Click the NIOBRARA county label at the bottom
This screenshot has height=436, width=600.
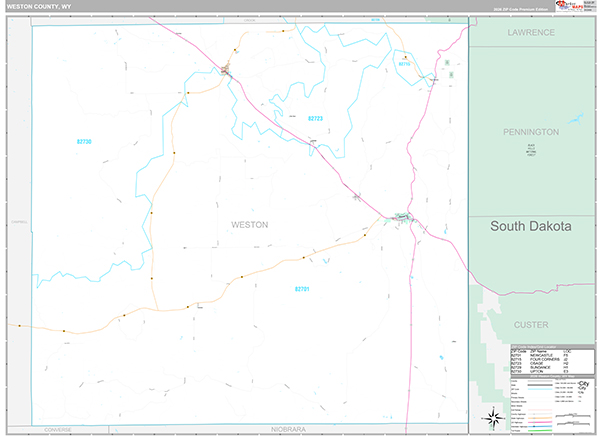(288, 429)
